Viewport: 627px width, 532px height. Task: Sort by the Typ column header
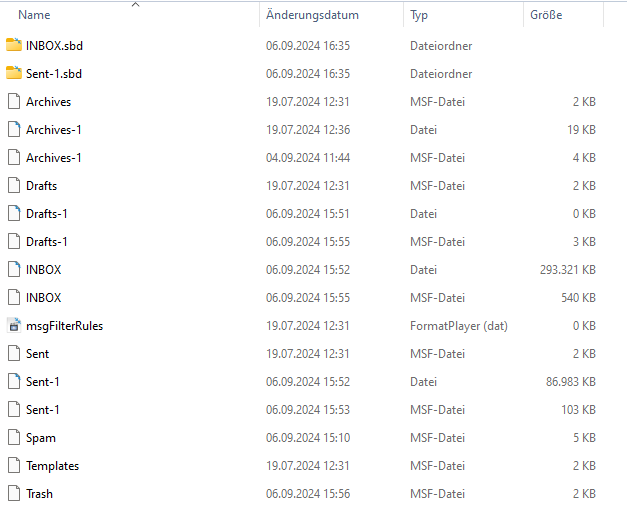pyautogui.click(x=419, y=15)
